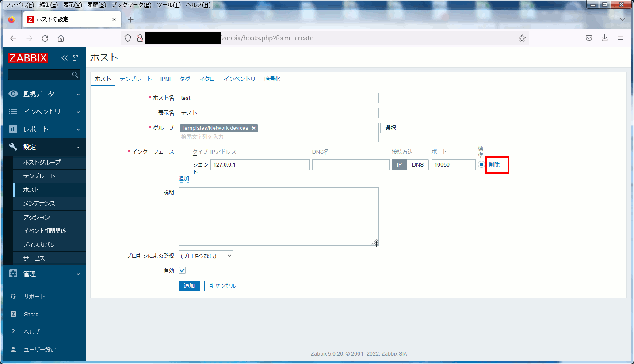Click the インベントリ list icon
The width and height of the screenshot is (634, 364).
[x=13, y=111]
